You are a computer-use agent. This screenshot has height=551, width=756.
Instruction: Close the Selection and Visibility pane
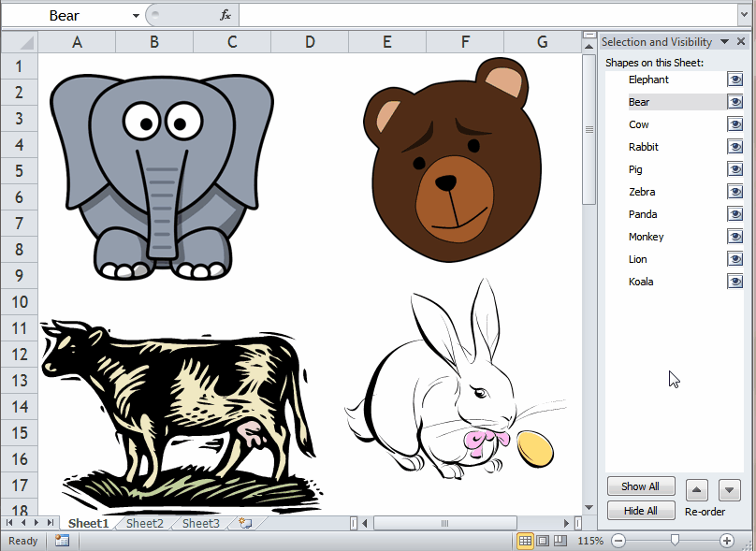[x=741, y=42]
